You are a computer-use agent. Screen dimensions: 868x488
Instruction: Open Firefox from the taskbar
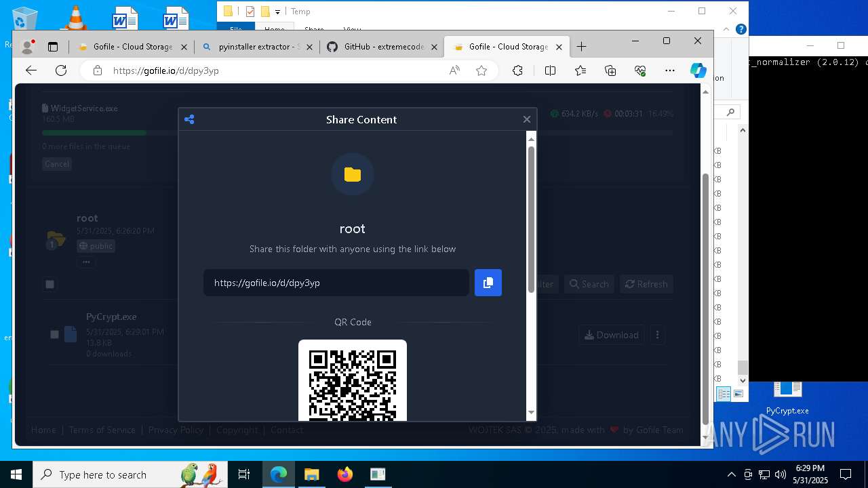(x=344, y=474)
